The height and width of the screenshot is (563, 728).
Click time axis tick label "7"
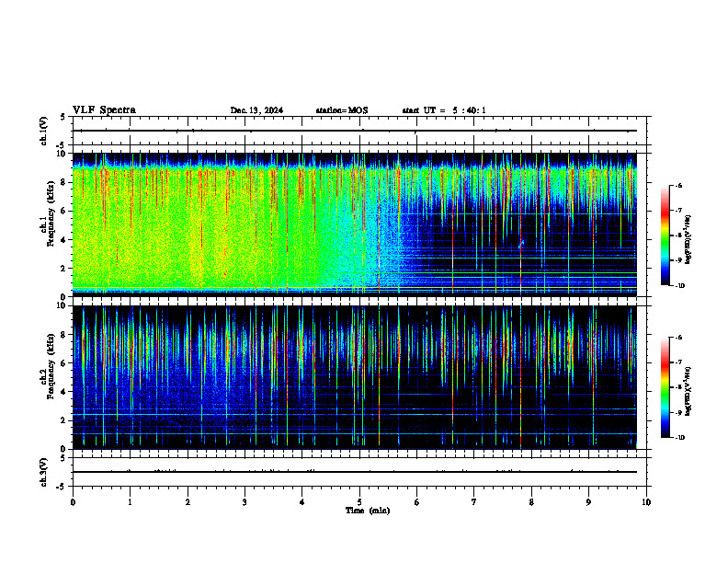tap(474, 502)
